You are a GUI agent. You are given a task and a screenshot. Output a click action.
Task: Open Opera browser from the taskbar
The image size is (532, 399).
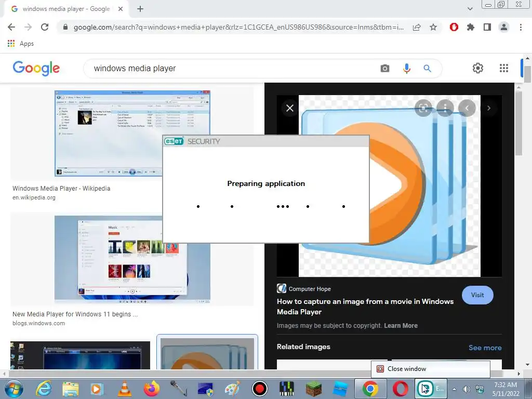tap(401, 389)
